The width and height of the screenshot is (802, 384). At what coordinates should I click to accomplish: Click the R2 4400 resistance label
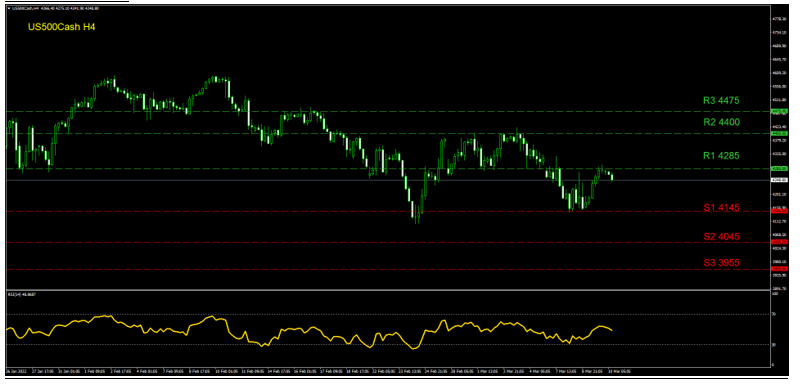[x=721, y=122]
